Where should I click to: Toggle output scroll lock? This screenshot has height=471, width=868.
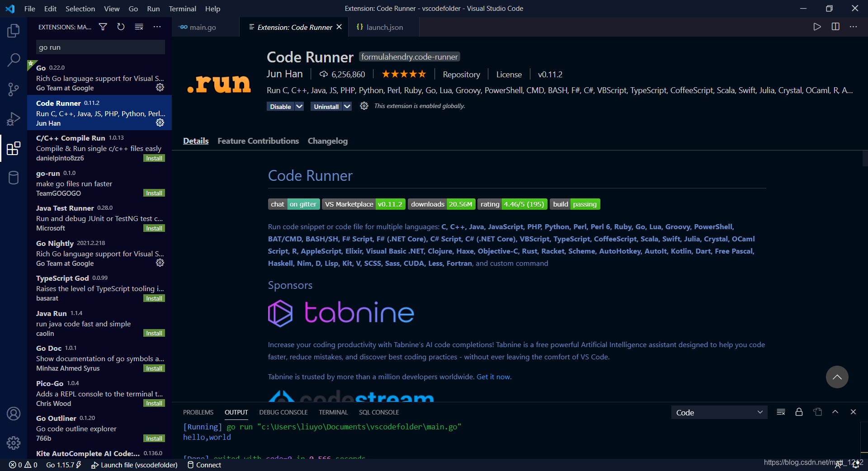799,412
